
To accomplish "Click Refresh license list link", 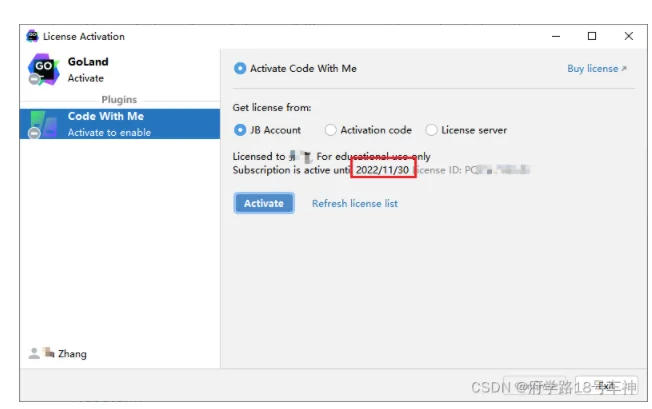I will [355, 203].
